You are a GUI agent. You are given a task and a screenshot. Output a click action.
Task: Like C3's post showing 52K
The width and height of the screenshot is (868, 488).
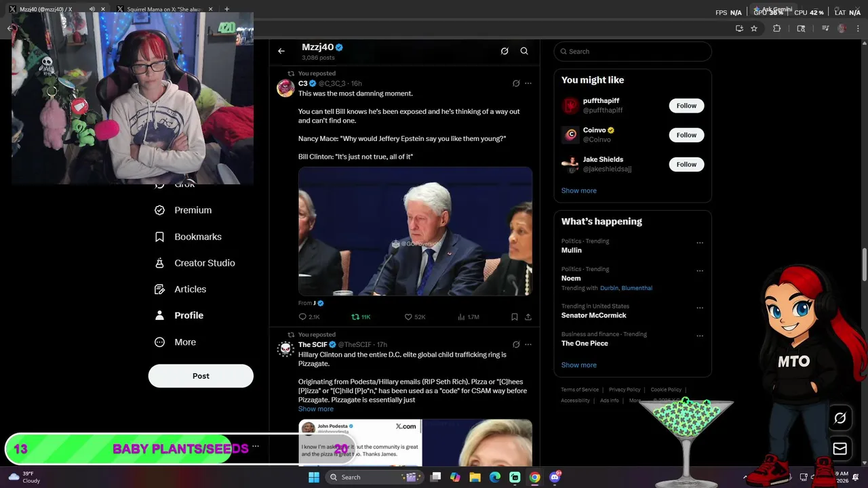415,317
